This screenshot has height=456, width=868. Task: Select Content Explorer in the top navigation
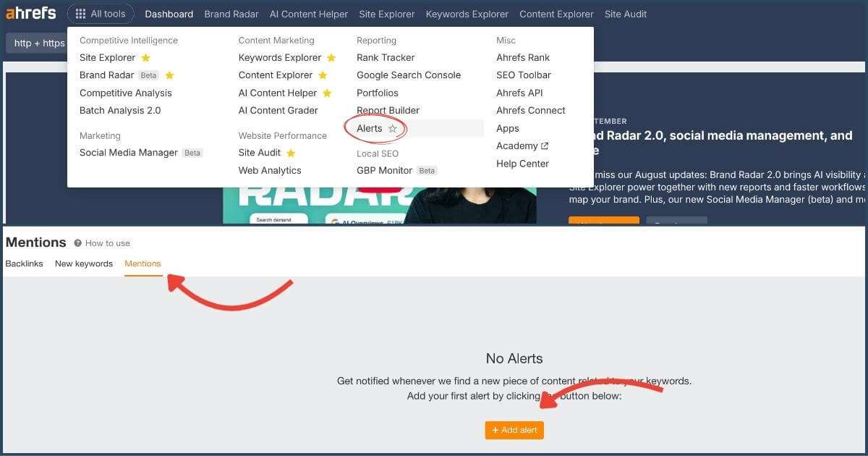(556, 14)
